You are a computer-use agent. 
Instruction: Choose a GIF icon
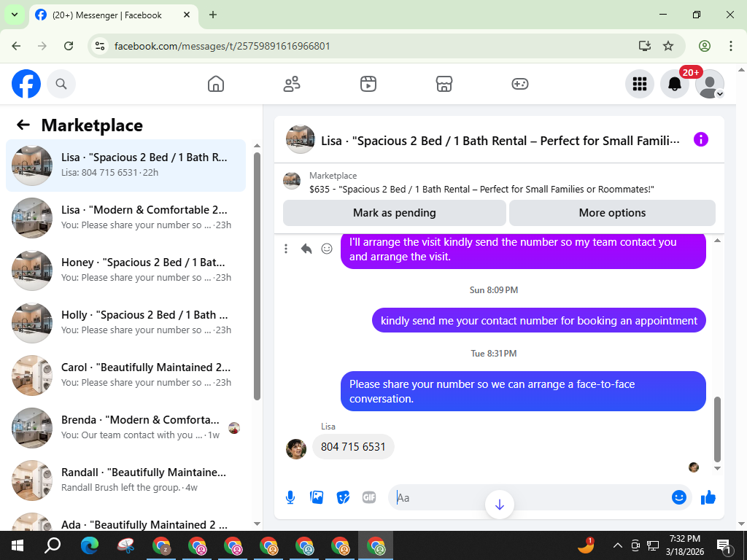point(369,497)
